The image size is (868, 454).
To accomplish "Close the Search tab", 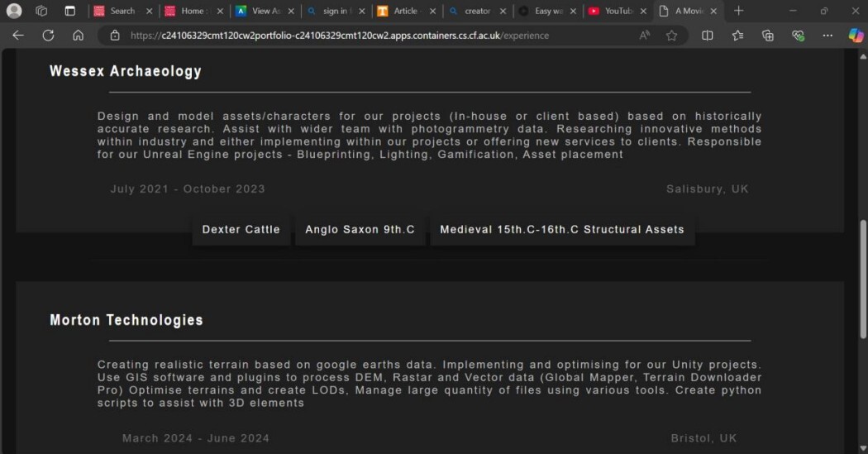I will point(149,11).
